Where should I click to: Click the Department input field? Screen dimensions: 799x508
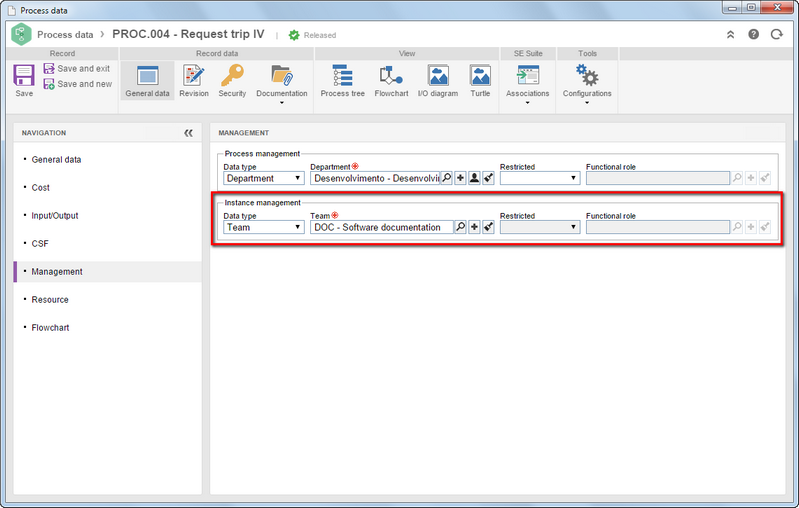coord(375,178)
